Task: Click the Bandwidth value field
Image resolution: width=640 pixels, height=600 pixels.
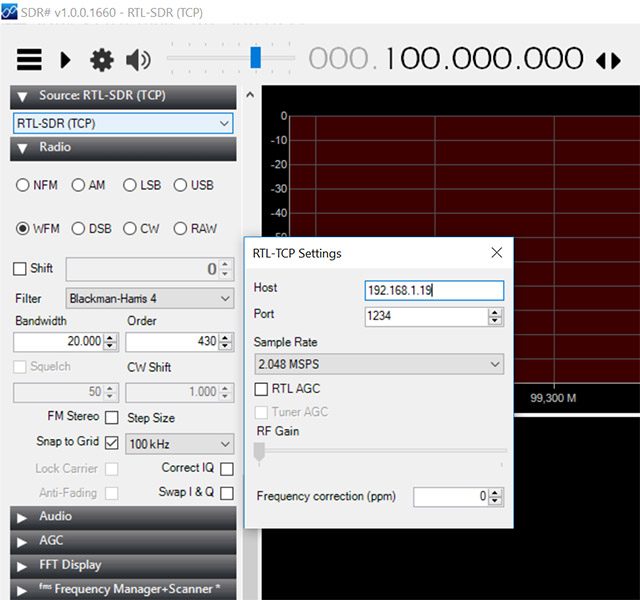Action: [59, 341]
